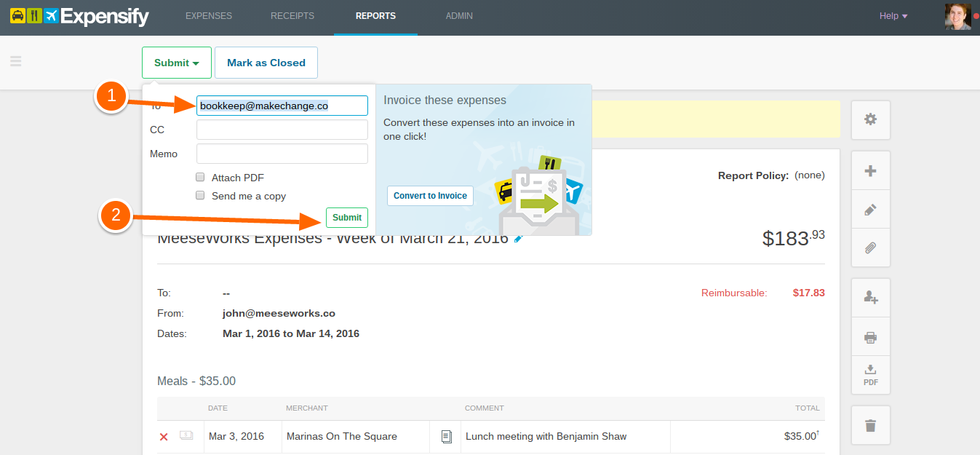Enable the Attach PDF checkbox

[x=200, y=177]
